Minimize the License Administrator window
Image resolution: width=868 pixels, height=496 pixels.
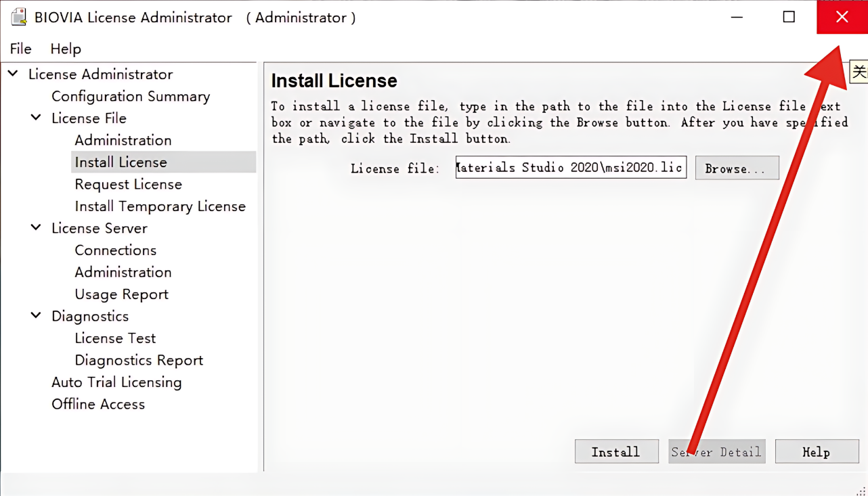pyautogui.click(x=737, y=17)
